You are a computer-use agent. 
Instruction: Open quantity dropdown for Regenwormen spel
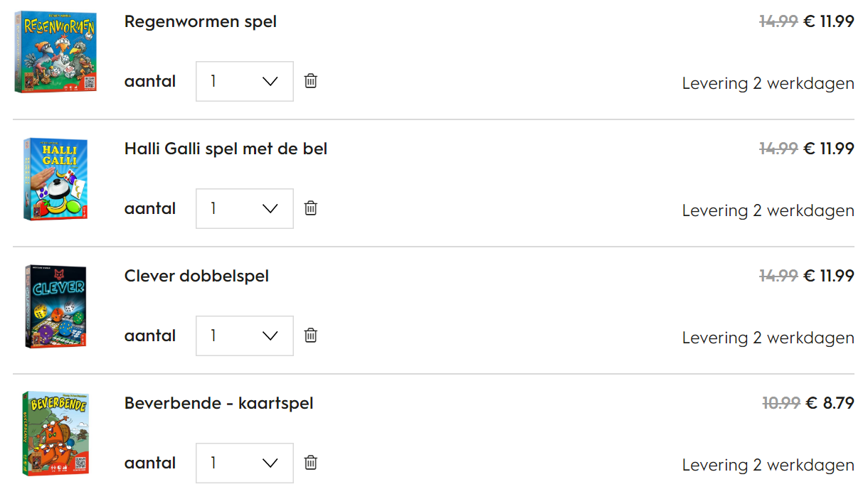245,82
